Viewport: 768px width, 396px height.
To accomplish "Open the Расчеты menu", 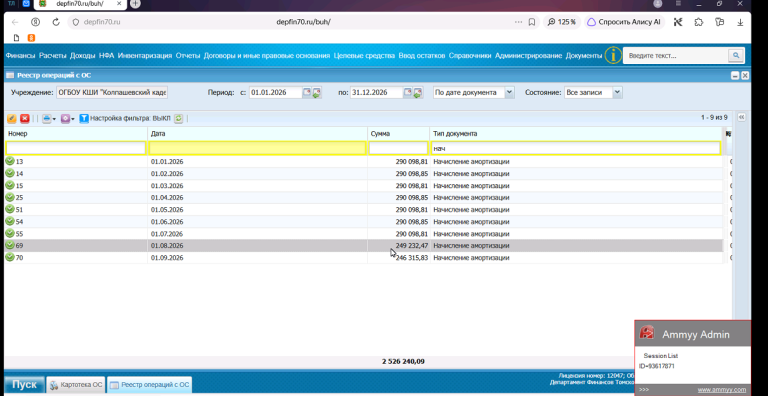I will (x=52, y=56).
